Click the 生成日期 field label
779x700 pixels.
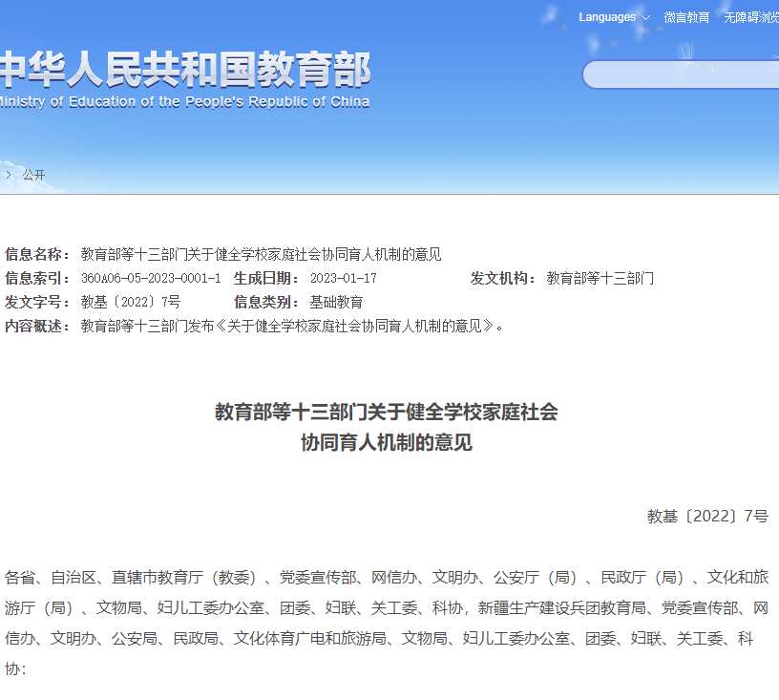[266, 278]
